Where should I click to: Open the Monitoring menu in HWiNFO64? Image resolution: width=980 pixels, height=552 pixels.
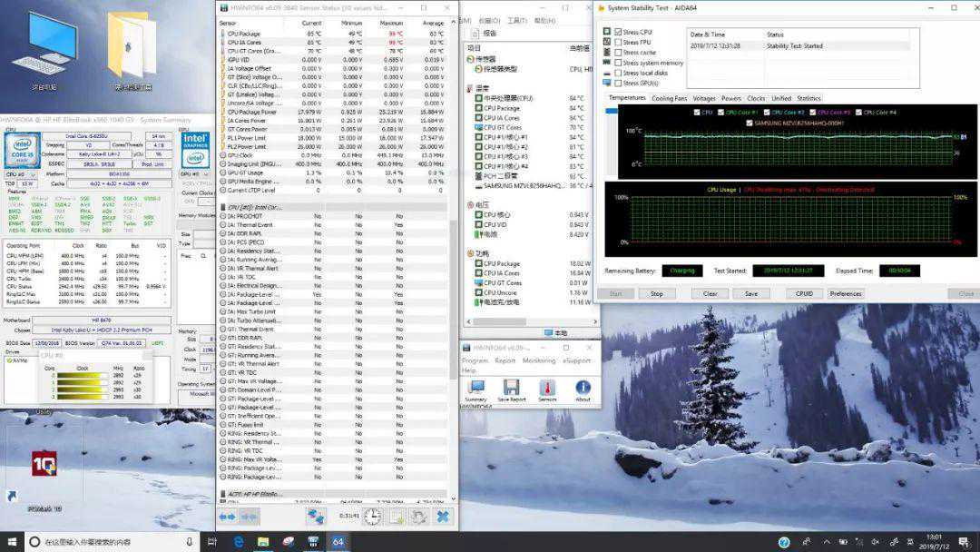pos(538,360)
